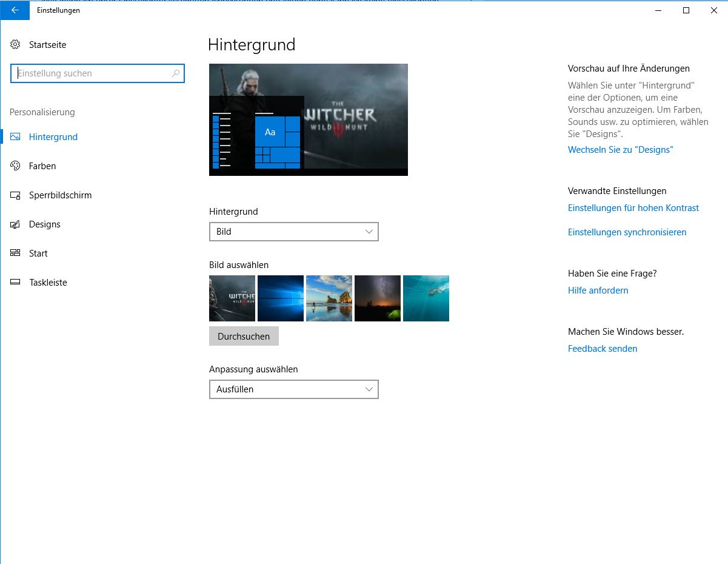The width and height of the screenshot is (728, 564).
Task: Maximize the Einstellungen window
Action: pos(686,10)
